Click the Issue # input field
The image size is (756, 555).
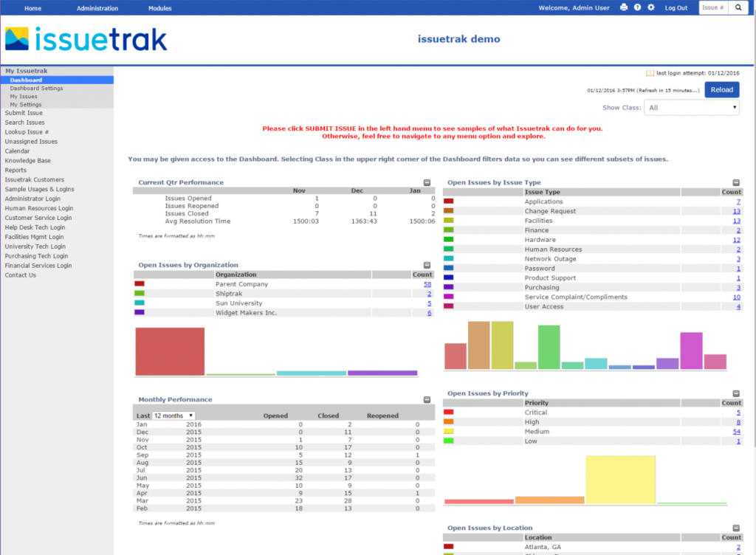(x=714, y=7)
